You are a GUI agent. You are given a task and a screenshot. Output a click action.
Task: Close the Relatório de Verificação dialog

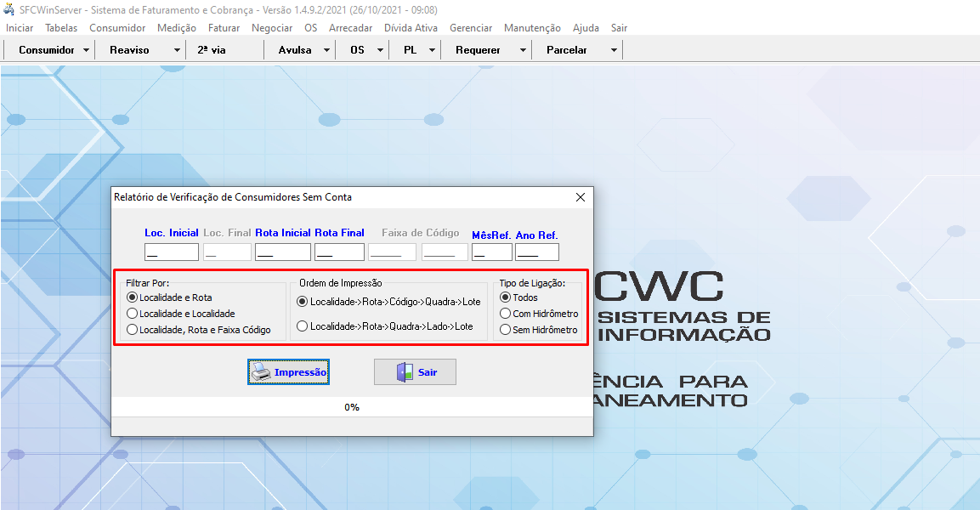[581, 197]
